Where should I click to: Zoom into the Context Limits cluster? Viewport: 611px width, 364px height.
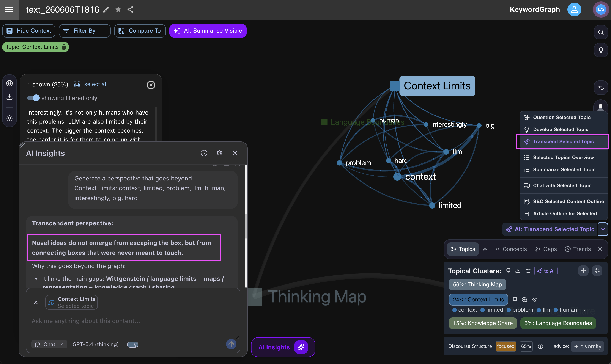(524, 300)
